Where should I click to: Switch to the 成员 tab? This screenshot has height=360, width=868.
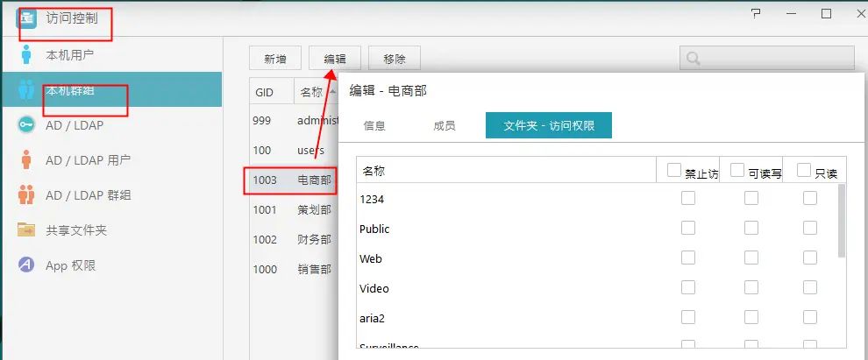(x=444, y=125)
